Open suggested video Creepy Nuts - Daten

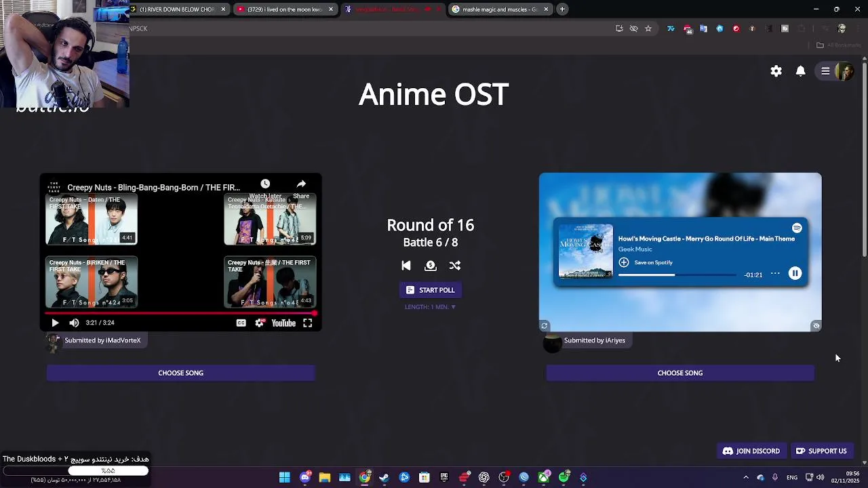(92, 219)
